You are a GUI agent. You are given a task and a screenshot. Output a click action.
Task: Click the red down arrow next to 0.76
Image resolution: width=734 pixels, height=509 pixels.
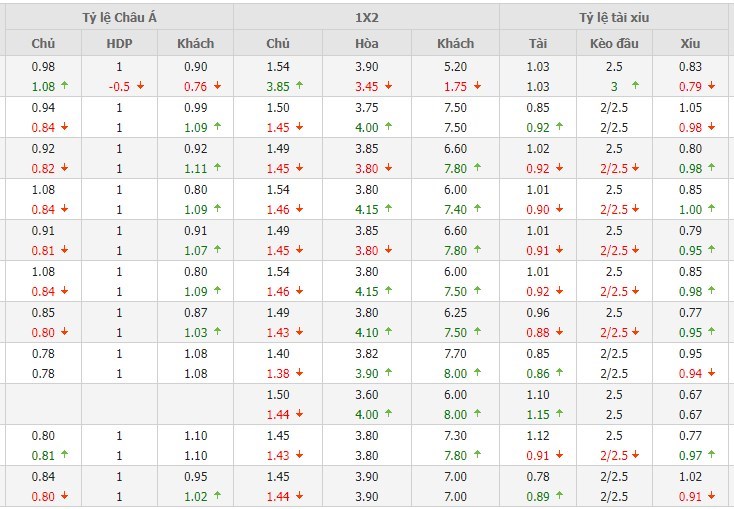[x=217, y=86]
